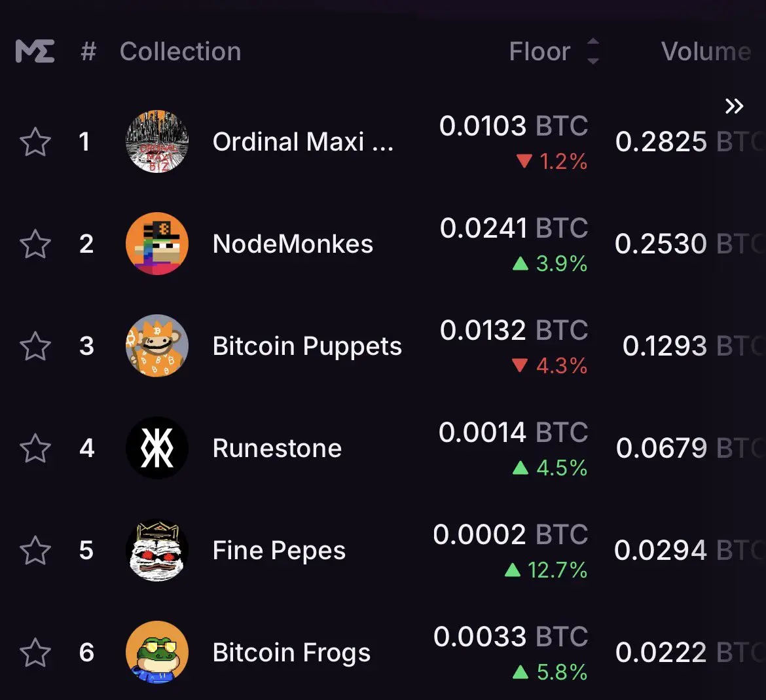Open the NodeMonkes pixel avatar

[x=157, y=244]
